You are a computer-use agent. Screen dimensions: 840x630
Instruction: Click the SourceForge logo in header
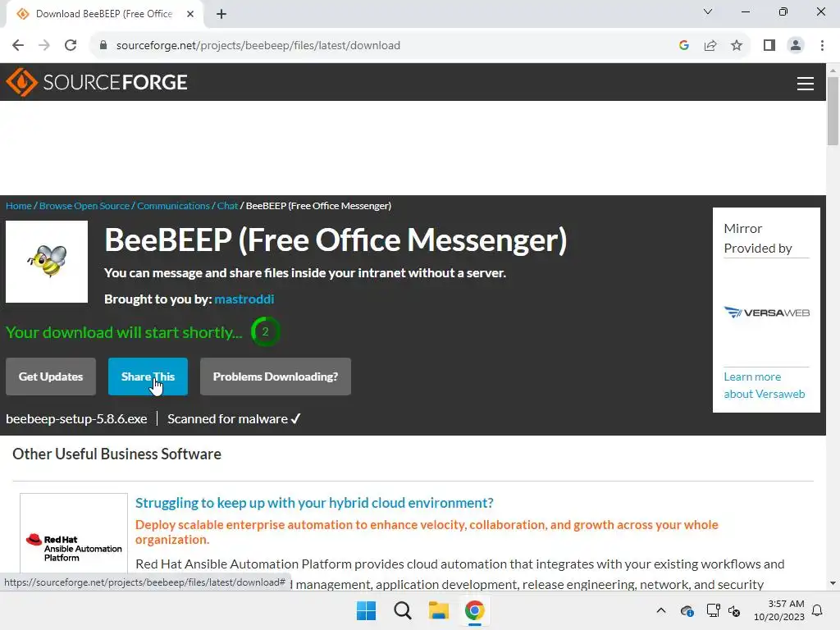pyautogui.click(x=97, y=82)
